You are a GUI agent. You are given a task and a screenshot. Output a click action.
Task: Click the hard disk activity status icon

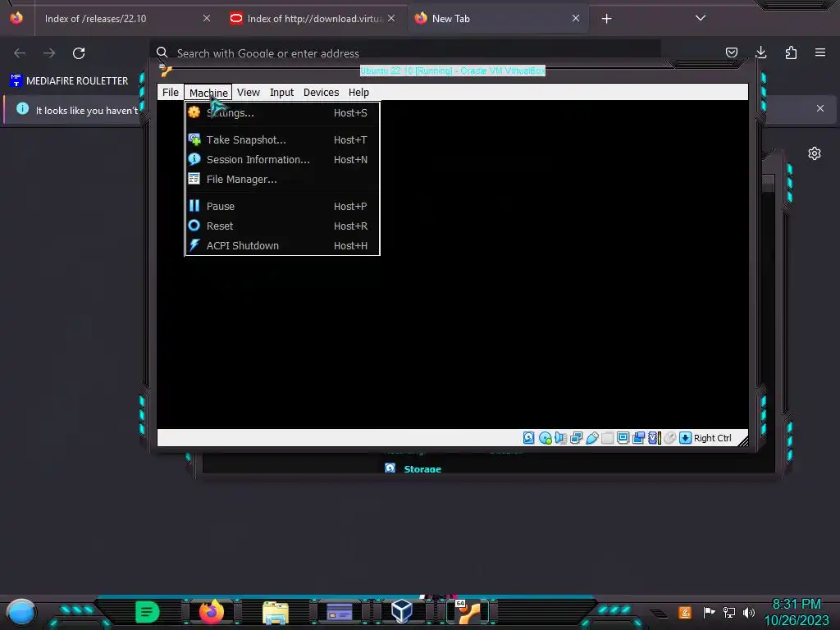pyautogui.click(x=529, y=438)
